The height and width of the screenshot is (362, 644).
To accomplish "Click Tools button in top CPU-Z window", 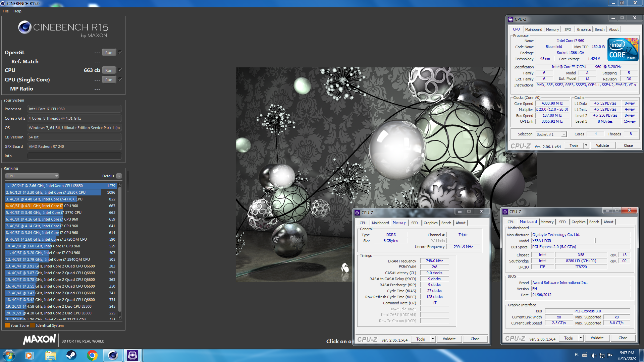I will point(574,145).
